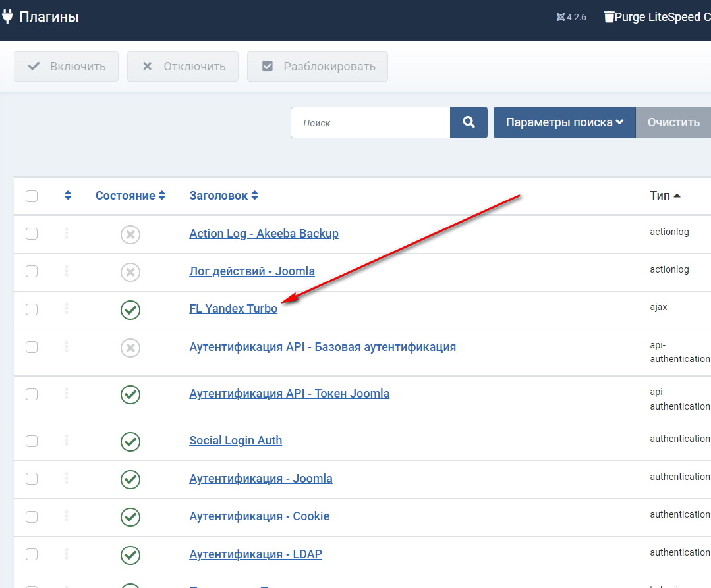Open the FL Yandex Turbo plugin link
The height and width of the screenshot is (588, 711).
pos(233,309)
